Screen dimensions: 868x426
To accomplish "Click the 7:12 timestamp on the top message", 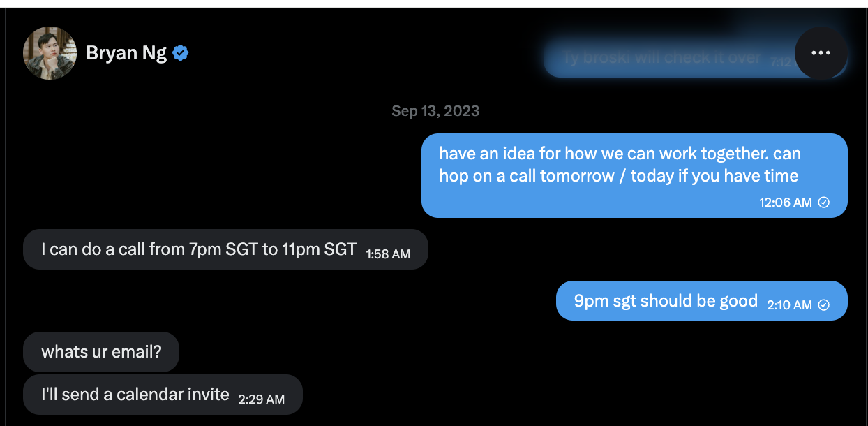I will tap(780, 62).
